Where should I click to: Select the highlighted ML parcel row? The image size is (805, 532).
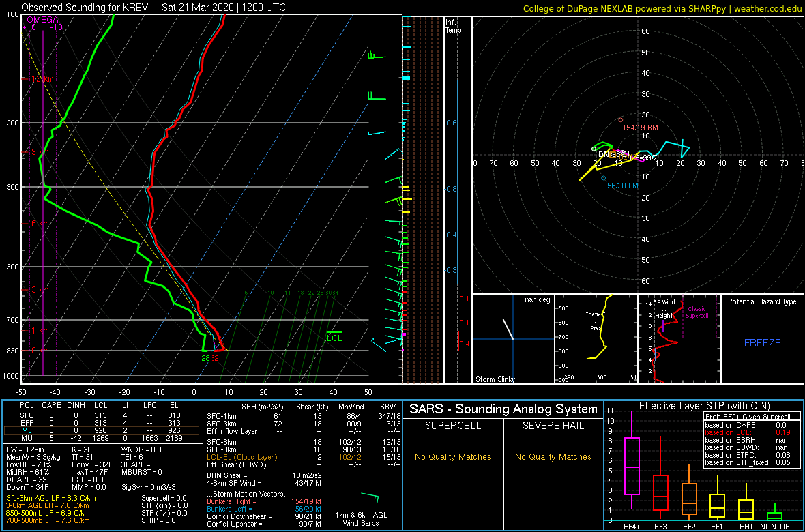click(103, 432)
